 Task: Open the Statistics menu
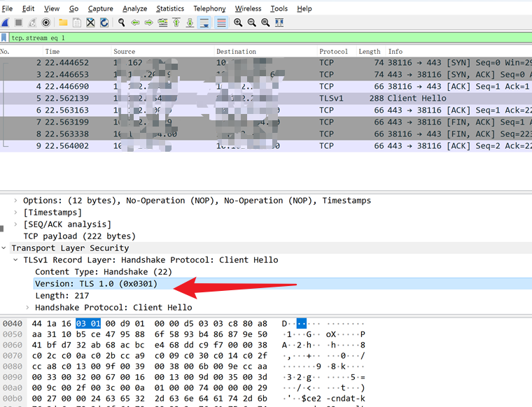tap(170, 8)
